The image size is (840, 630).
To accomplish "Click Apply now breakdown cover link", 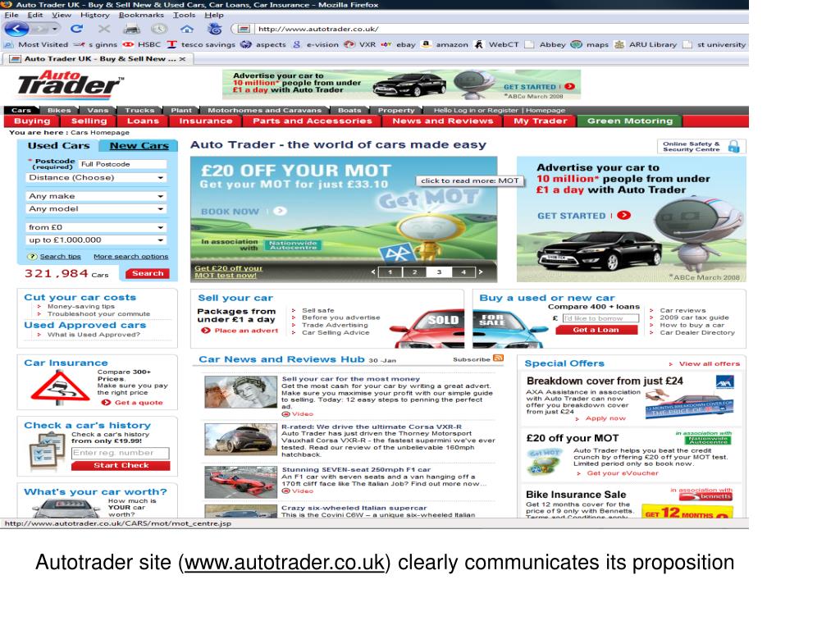I will pos(605,418).
